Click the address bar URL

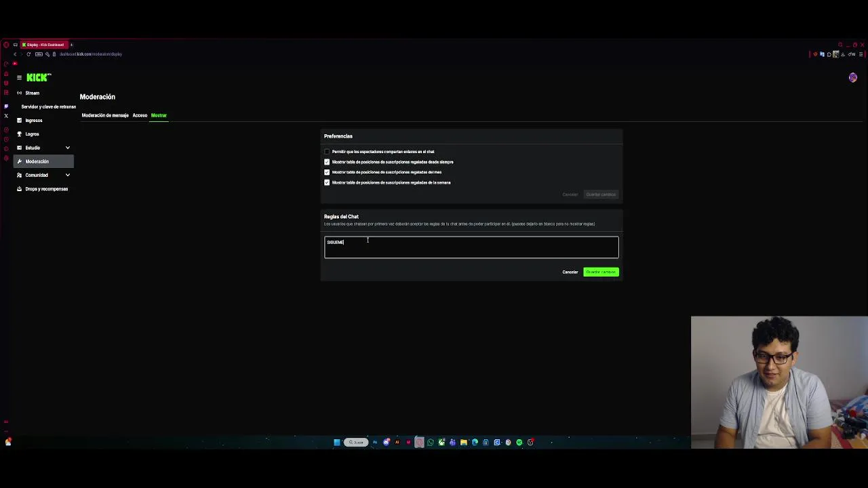pyautogui.click(x=91, y=54)
